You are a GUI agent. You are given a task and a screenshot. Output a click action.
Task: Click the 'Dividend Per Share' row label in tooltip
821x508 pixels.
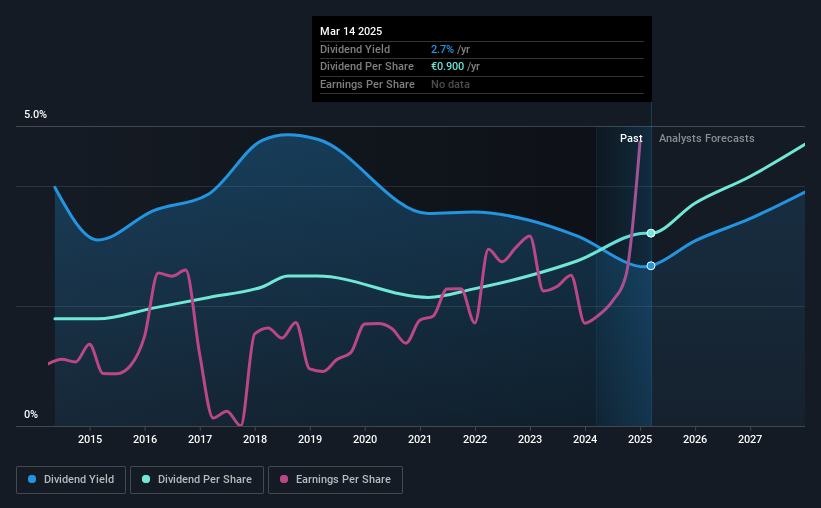(367, 67)
